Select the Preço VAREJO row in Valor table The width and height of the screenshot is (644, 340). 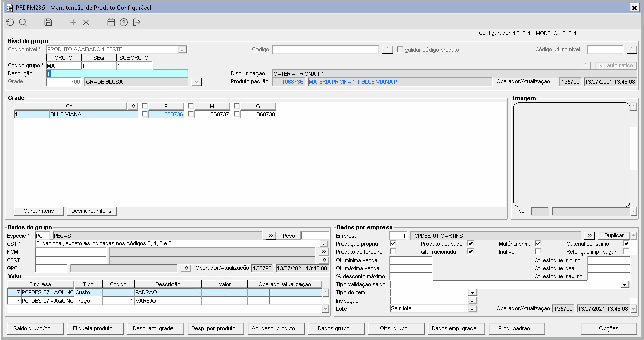click(x=164, y=301)
